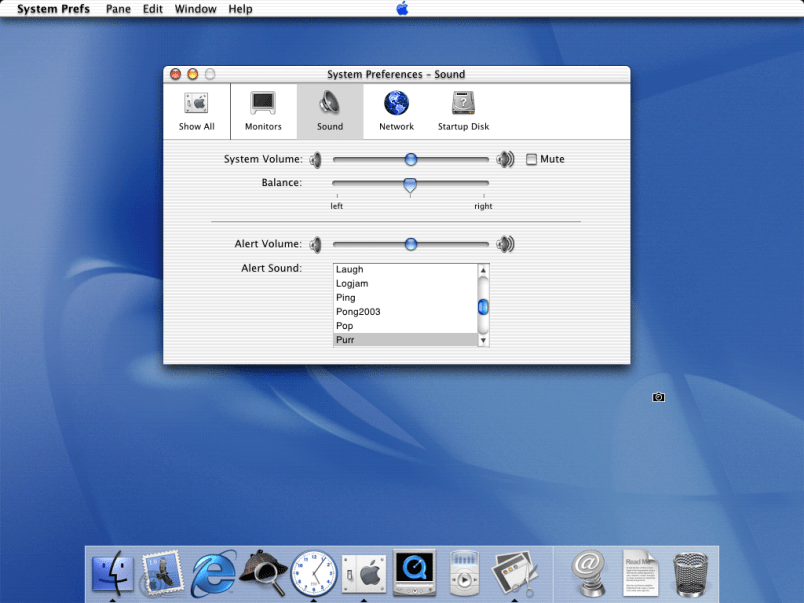Image resolution: width=804 pixels, height=603 pixels.
Task: Choose Pong2003 as alert sound
Action: pos(358,312)
